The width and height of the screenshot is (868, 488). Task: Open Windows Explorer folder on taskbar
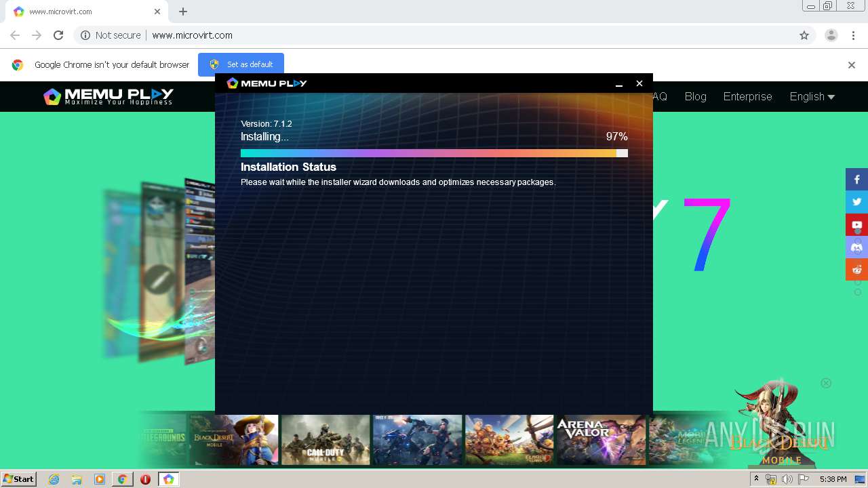coord(77,479)
